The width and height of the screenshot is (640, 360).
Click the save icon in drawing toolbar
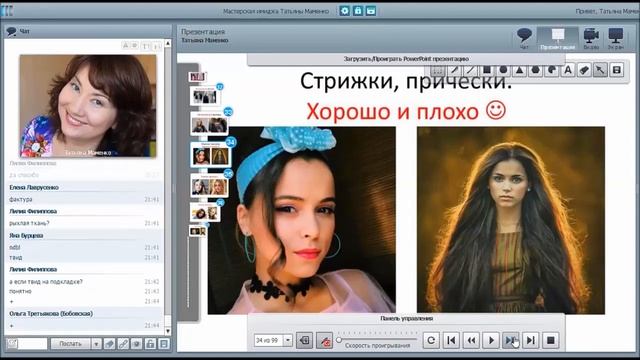coord(617,70)
